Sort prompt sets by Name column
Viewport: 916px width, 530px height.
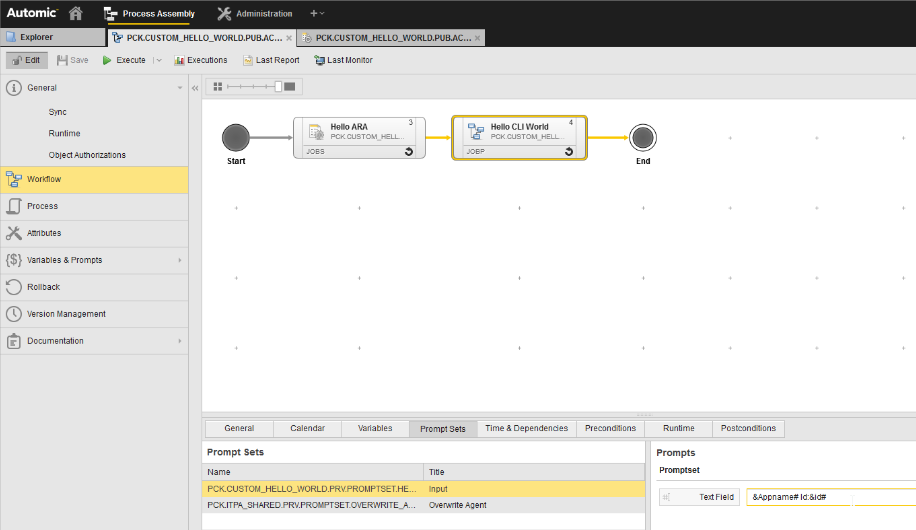tap(313, 472)
